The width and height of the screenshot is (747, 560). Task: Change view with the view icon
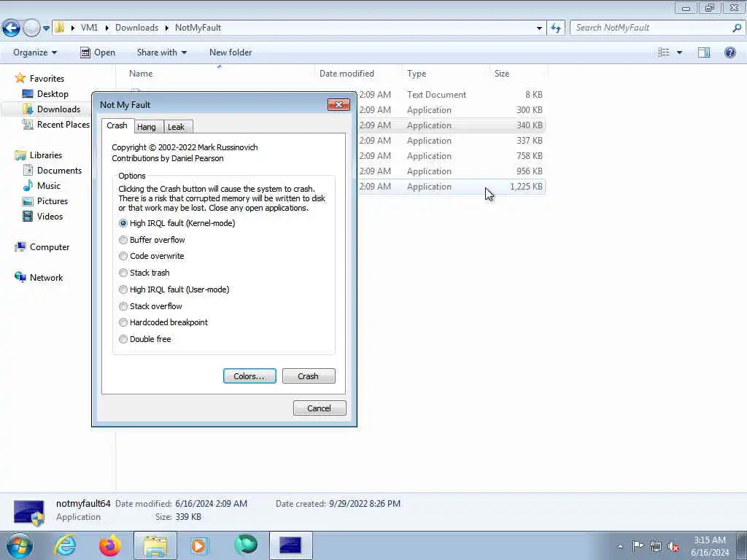(664, 52)
